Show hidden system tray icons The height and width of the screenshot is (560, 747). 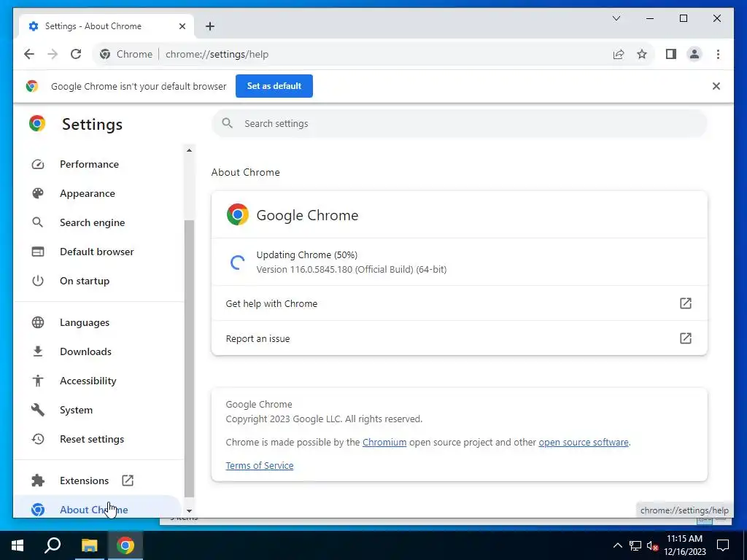(x=617, y=545)
